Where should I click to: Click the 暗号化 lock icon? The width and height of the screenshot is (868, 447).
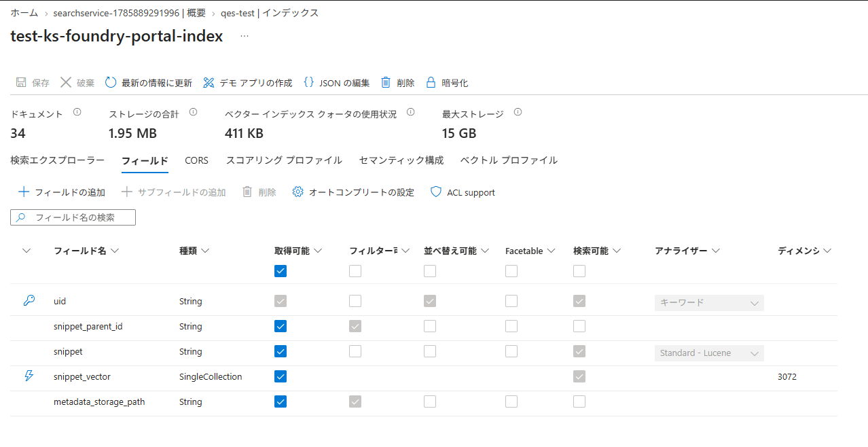click(x=430, y=82)
